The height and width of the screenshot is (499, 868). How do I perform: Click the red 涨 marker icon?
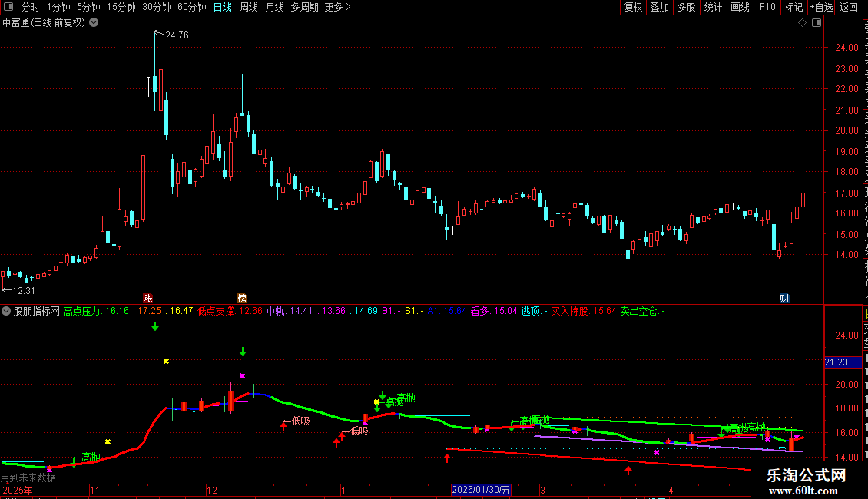click(147, 298)
